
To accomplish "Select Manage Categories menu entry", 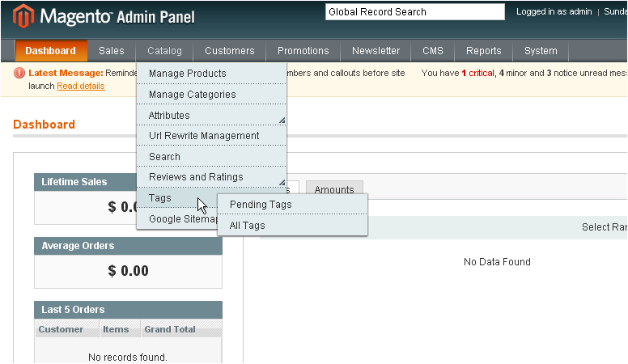I will [211, 94].
